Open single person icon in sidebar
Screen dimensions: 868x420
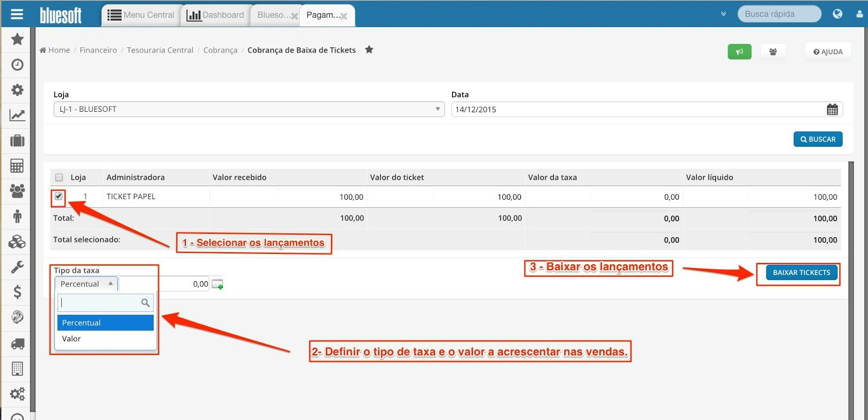[17, 216]
